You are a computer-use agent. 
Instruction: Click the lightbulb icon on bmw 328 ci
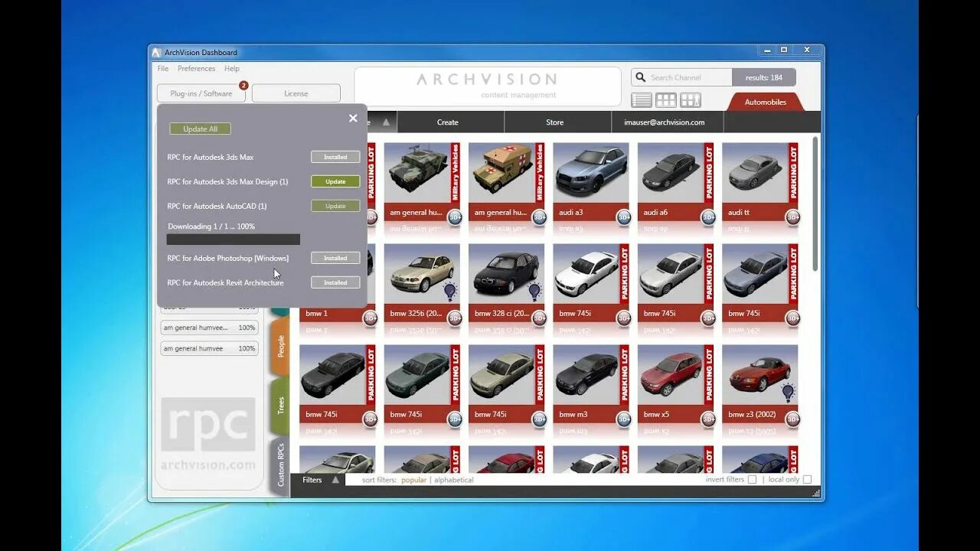click(534, 292)
